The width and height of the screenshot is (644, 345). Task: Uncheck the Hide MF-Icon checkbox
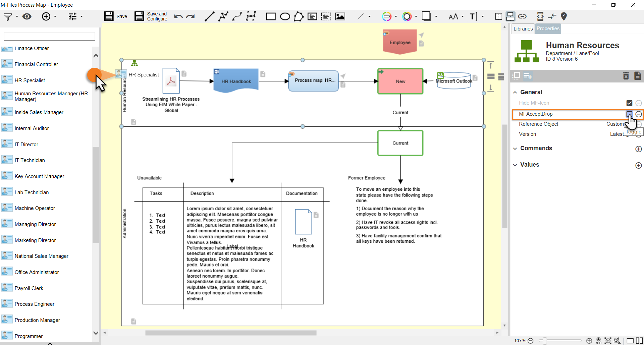pos(629,103)
